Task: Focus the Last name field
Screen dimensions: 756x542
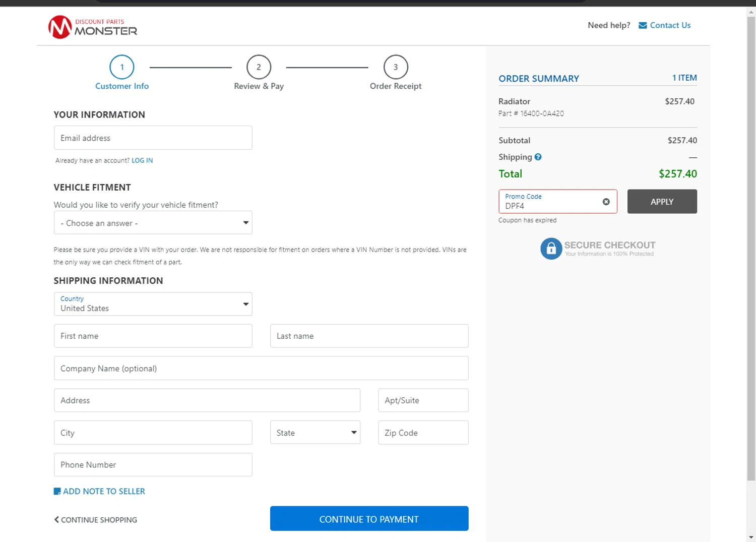Action: click(369, 336)
